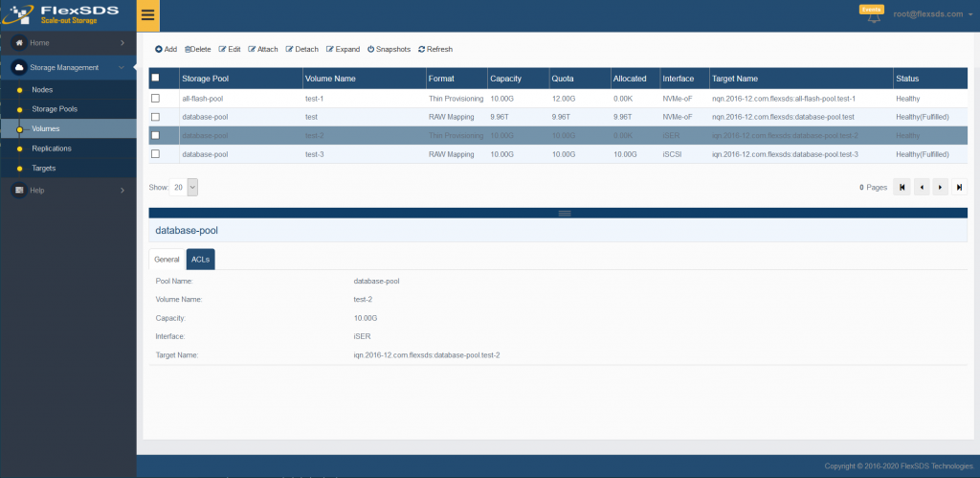Open Snapshots from the toolbar
This screenshot has height=478, width=980.
click(x=389, y=49)
